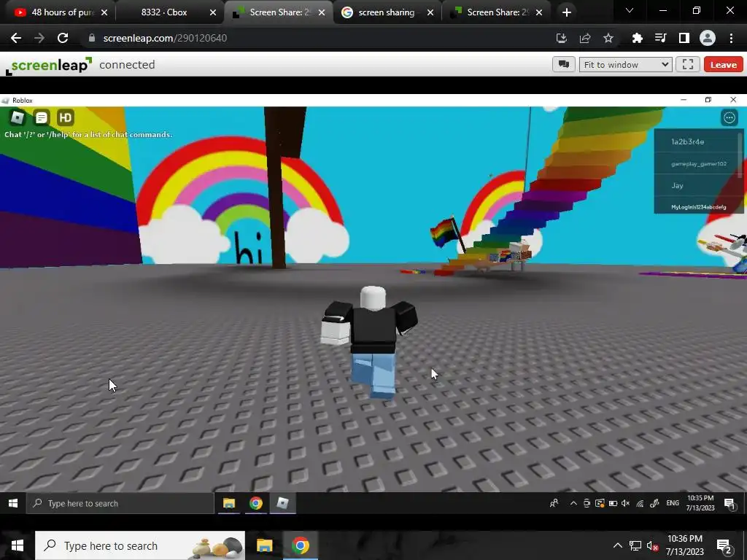Image resolution: width=747 pixels, height=560 pixels.
Task: Click the host taskbar search box
Action: coord(140,545)
